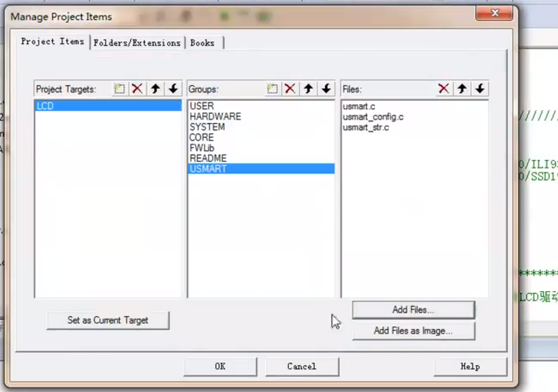Create new group icon in Groups header
The image size is (558, 392).
point(272,89)
